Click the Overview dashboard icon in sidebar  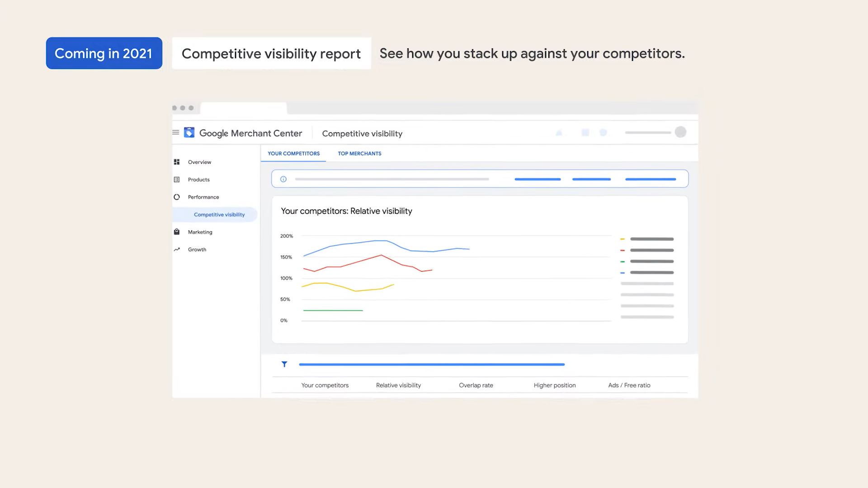click(x=177, y=162)
